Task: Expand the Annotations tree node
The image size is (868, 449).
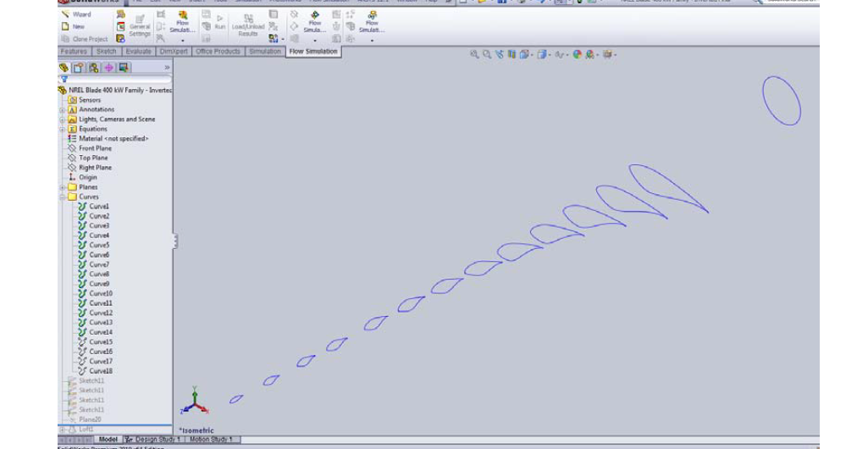Action: click(63, 109)
